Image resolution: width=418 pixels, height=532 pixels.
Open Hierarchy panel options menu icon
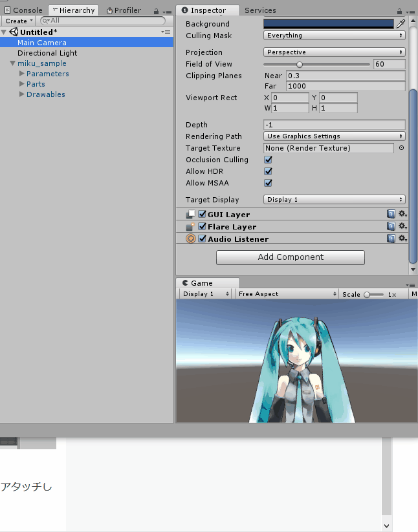167,12
